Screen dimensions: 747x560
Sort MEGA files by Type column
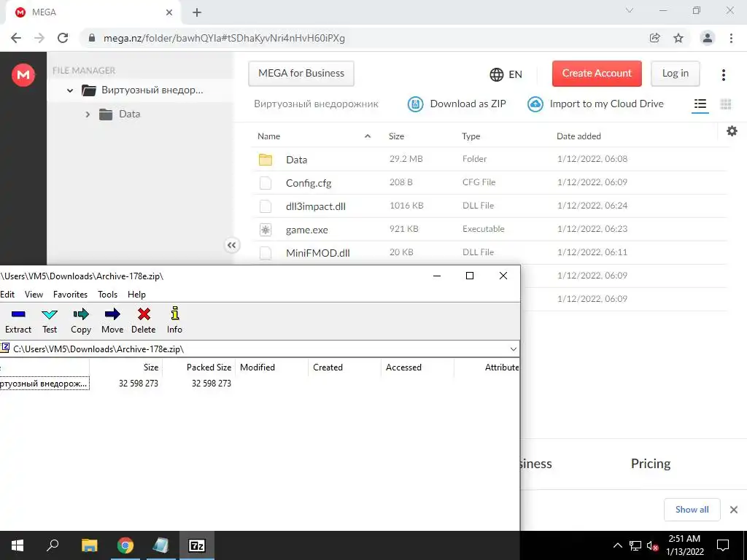point(471,136)
